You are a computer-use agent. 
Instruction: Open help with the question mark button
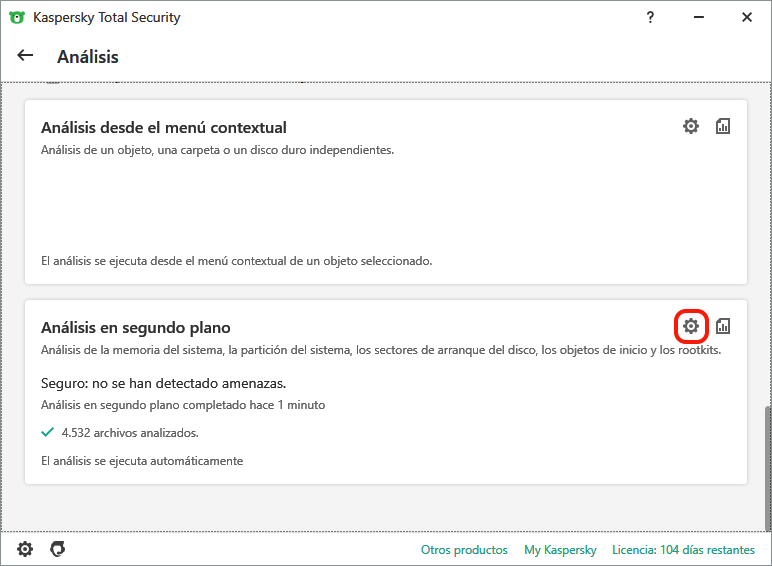pyautogui.click(x=650, y=17)
